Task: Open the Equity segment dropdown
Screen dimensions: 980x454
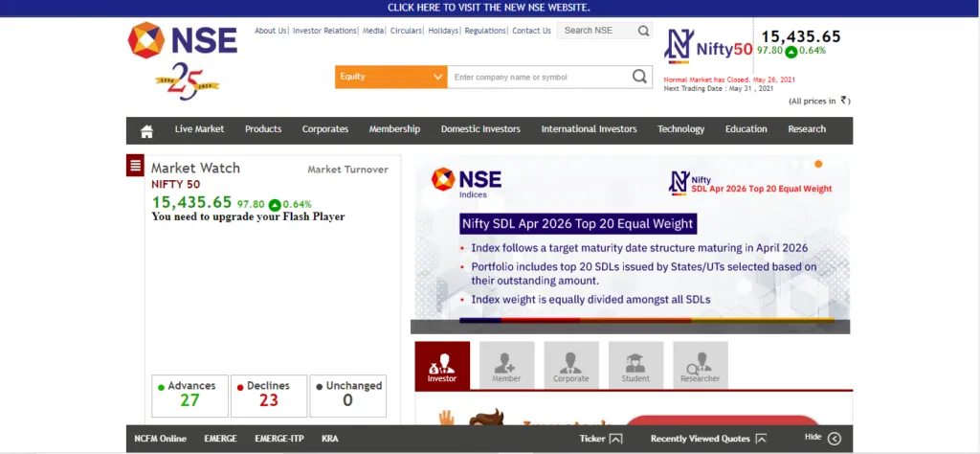Action: (x=391, y=77)
